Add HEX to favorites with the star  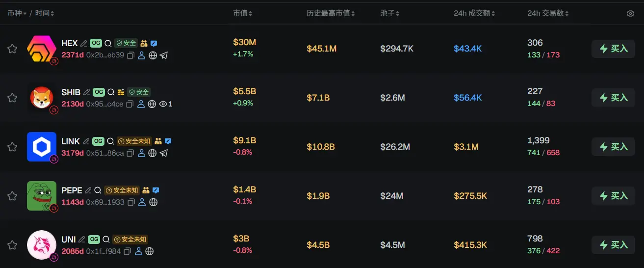coord(12,49)
